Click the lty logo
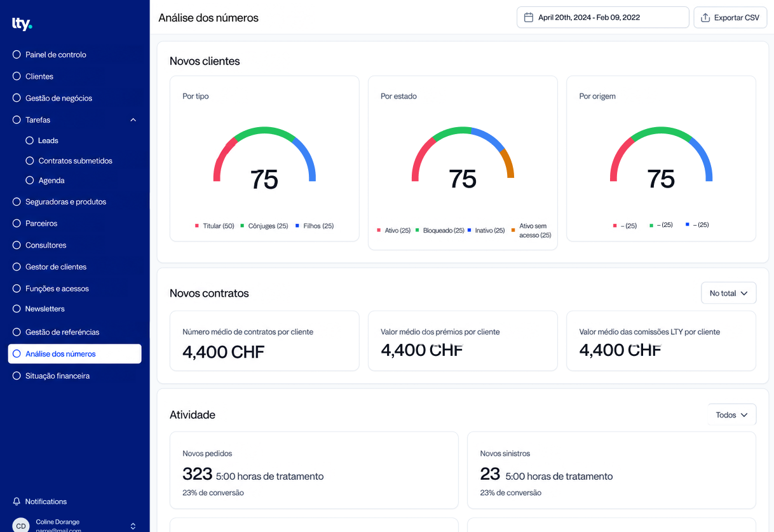The image size is (774, 532). click(22, 24)
